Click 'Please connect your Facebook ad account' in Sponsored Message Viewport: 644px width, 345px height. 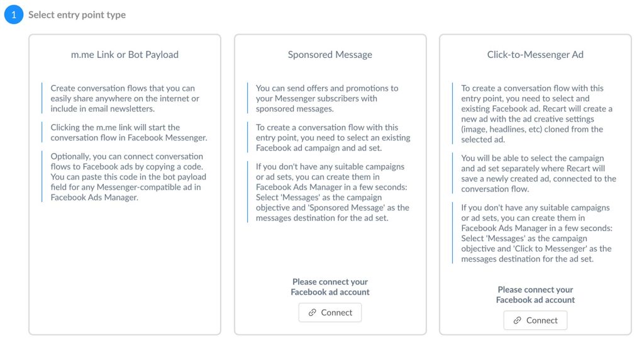[x=330, y=287]
